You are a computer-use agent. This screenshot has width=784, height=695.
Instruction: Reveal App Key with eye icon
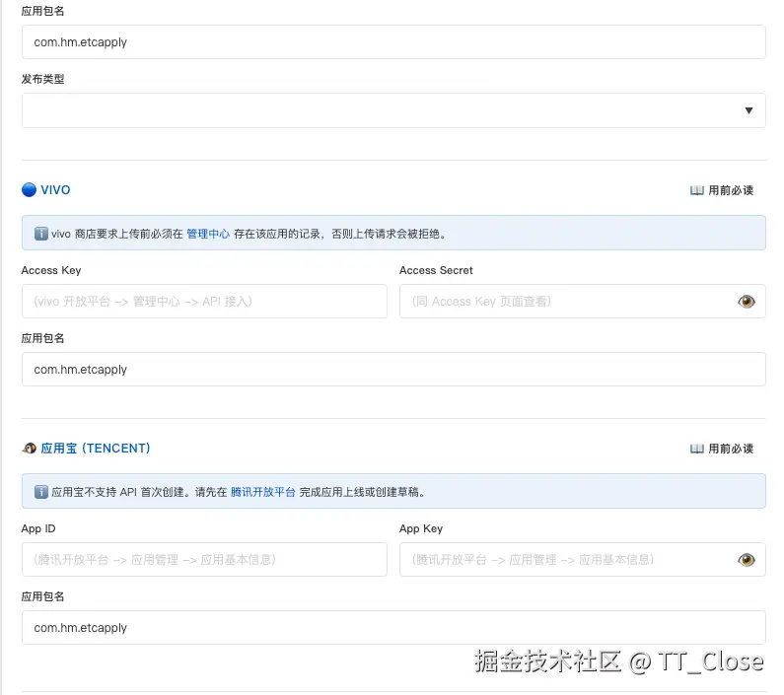[746, 560]
